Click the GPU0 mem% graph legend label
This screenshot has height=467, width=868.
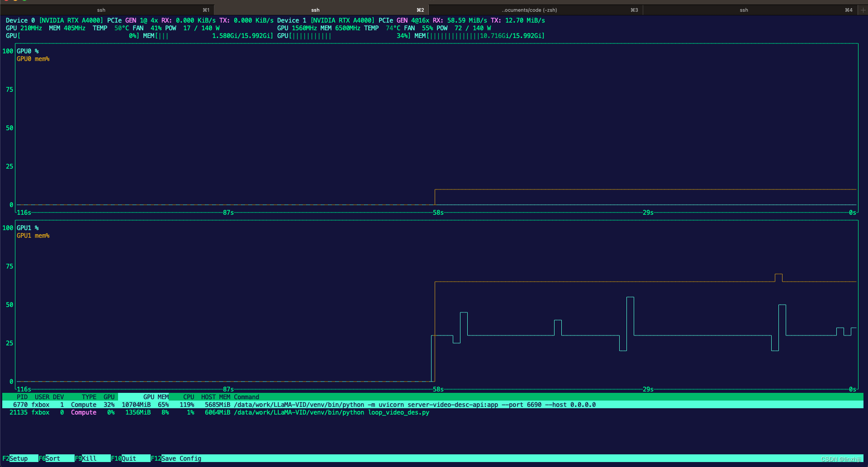tap(33, 59)
